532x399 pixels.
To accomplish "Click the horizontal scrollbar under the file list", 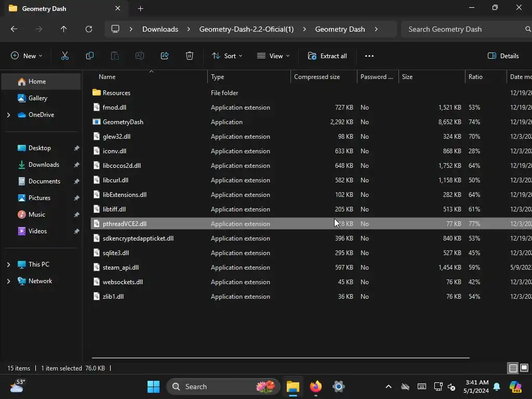I will point(281,357).
